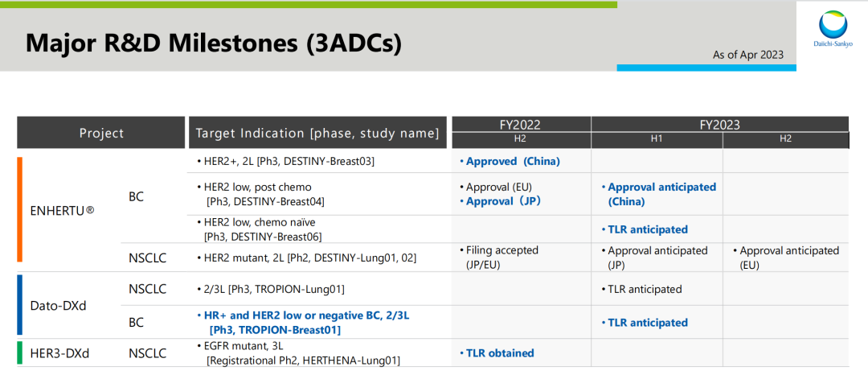The image size is (868, 371).
Task: Click the HER3-DXd project label
Action: click(61, 352)
